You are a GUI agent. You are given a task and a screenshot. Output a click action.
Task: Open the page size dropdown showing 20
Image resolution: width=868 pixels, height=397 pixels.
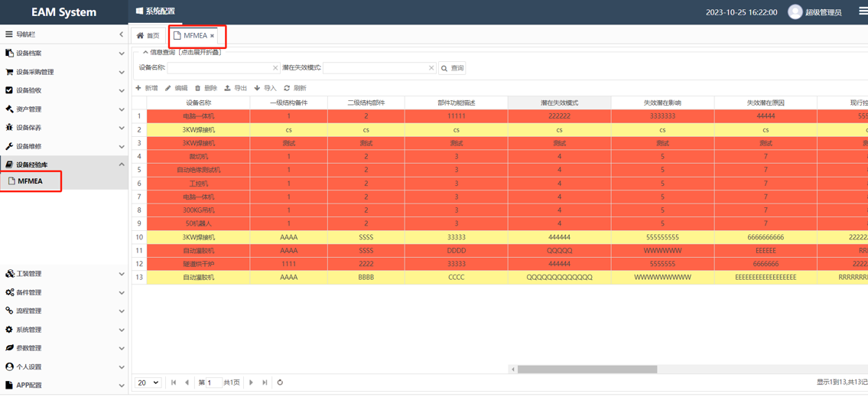[x=148, y=382]
